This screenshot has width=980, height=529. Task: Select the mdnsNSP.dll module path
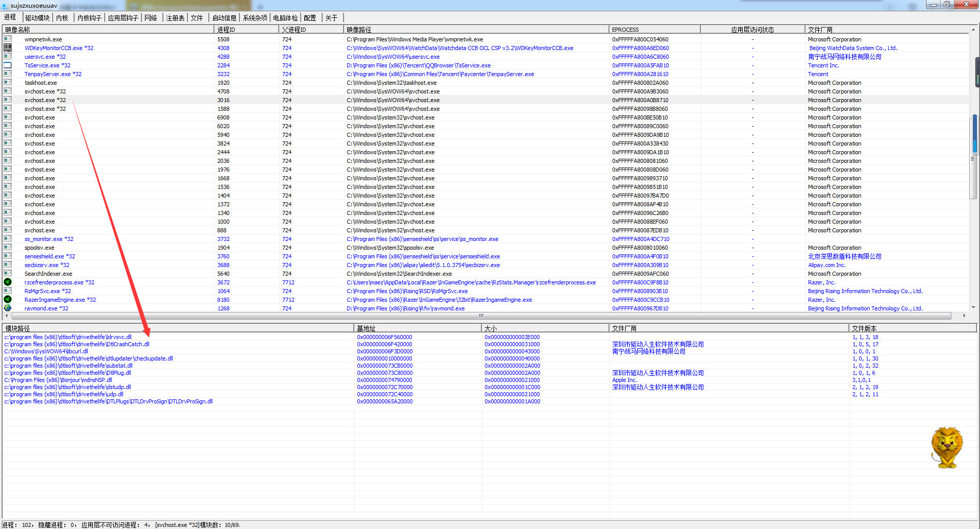58,380
